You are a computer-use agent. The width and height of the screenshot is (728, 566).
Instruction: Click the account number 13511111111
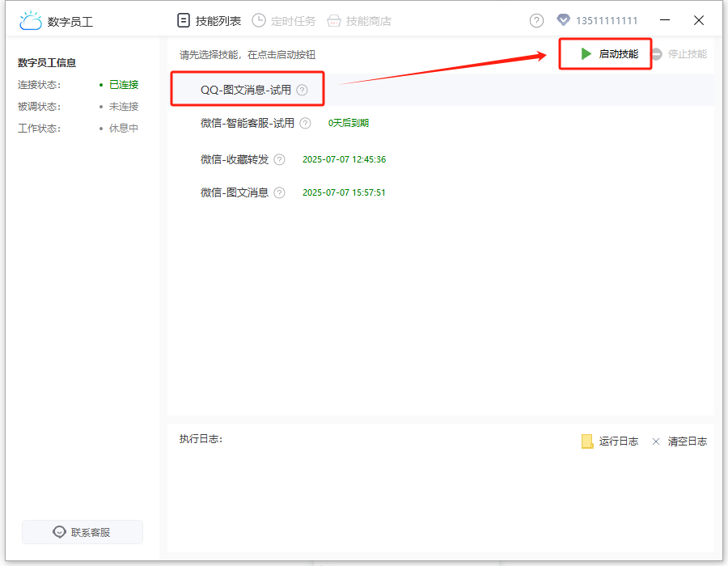[607, 21]
